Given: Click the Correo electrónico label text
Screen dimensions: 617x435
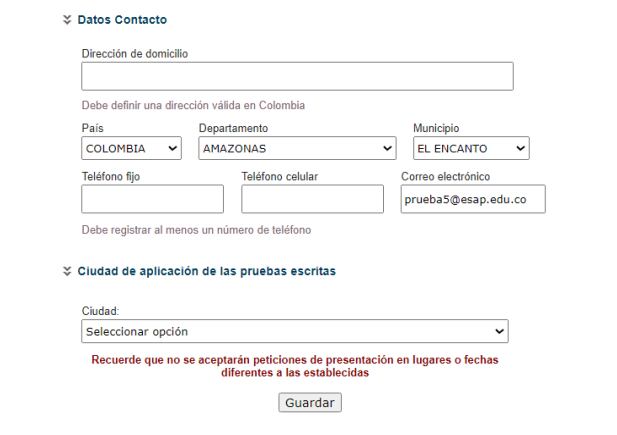Looking at the screenshot, I should tap(446, 177).
